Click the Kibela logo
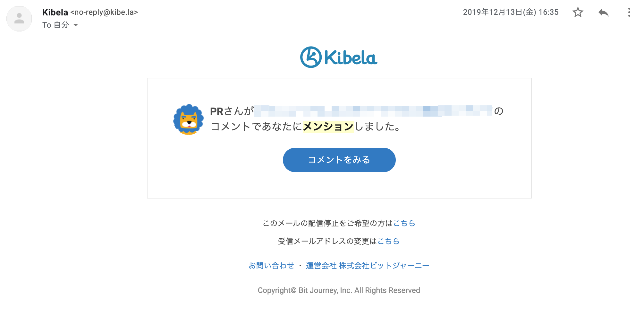 [339, 57]
